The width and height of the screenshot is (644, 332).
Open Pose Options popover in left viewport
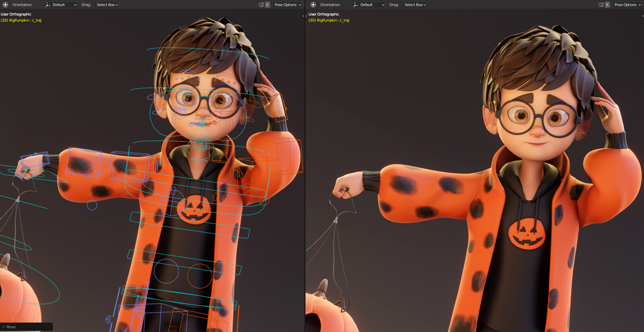287,5
